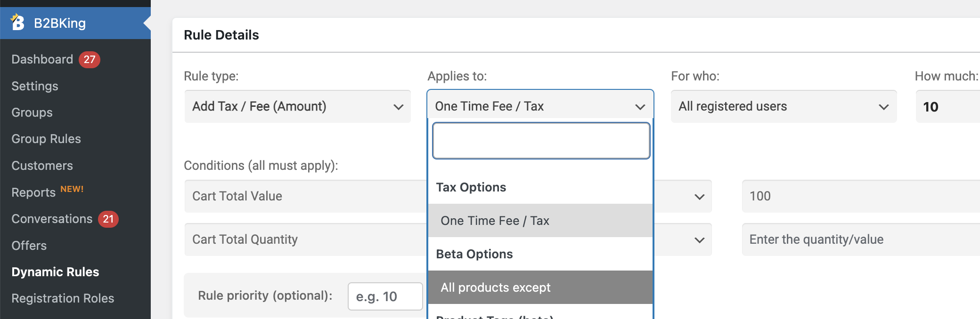Screen dimensions: 980x319
Task: Open the Dashboard menu item
Action: tap(42, 59)
